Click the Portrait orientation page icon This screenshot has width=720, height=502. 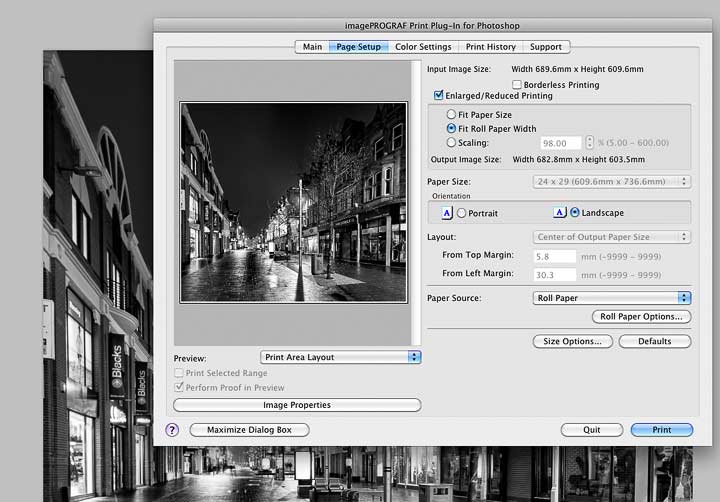pyautogui.click(x=447, y=213)
